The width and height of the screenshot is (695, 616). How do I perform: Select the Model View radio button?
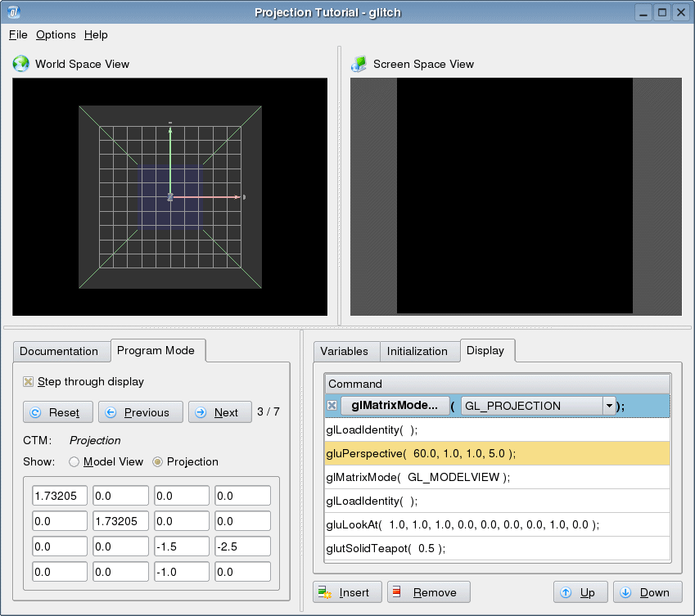tap(74, 461)
